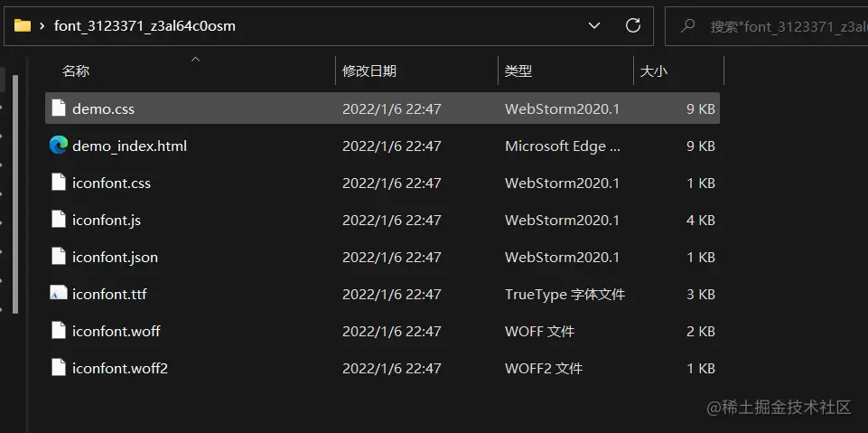Click the 2 KB size of iconfont.woff
This screenshot has width=868, height=433.
click(701, 331)
